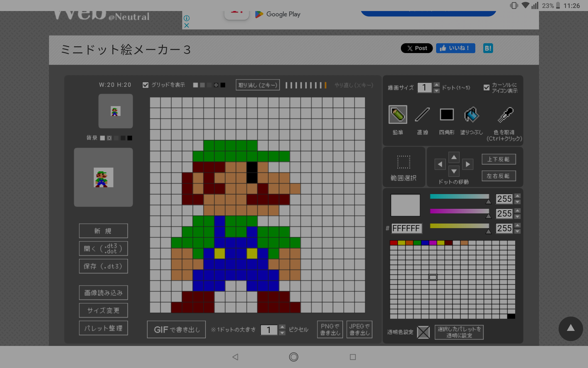Pick the red palette swatch
This screenshot has width=588, height=368.
coord(394,243)
